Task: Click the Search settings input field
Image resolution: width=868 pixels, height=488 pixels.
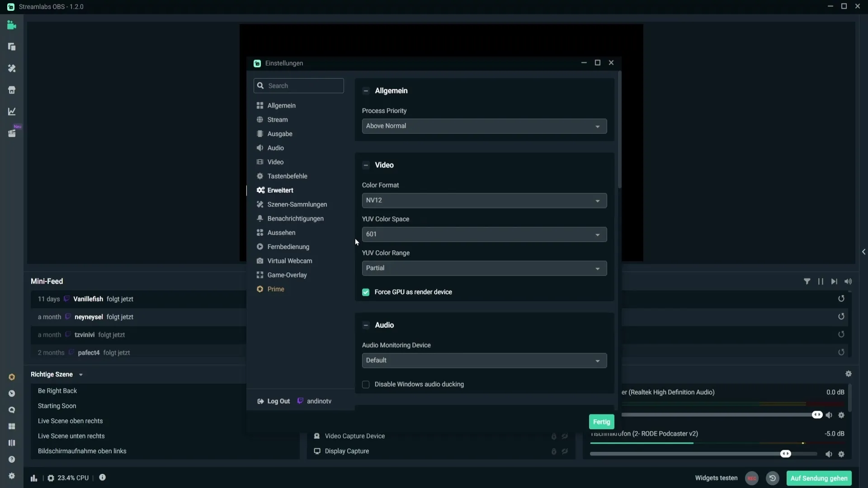Action: coord(300,85)
